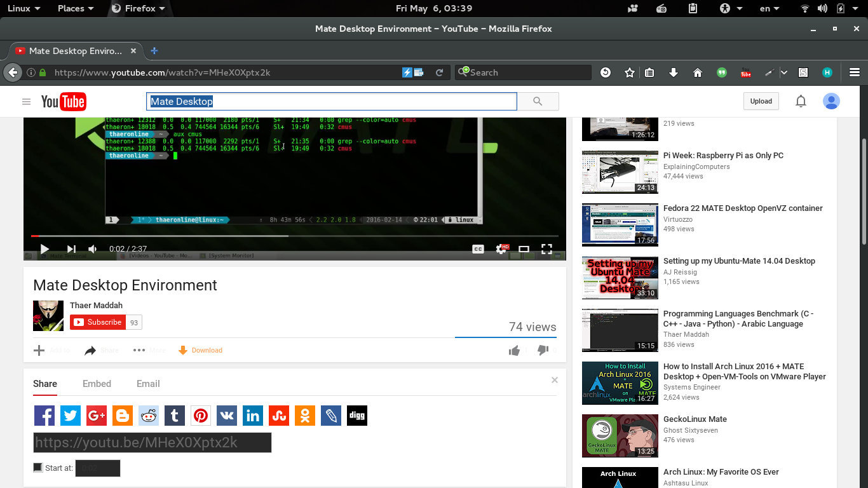The image size is (868, 488).
Task: Share the video on StumbleUpon
Action: [x=279, y=416]
